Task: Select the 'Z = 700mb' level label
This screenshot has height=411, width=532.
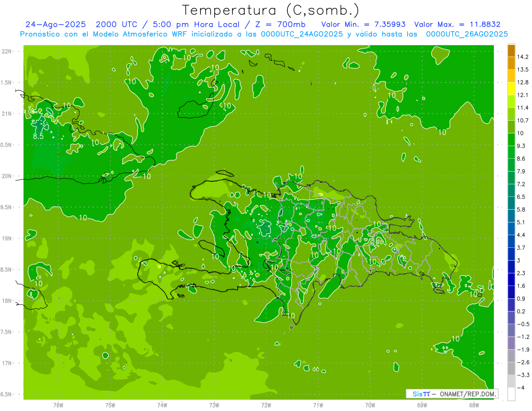Action: click(x=281, y=24)
